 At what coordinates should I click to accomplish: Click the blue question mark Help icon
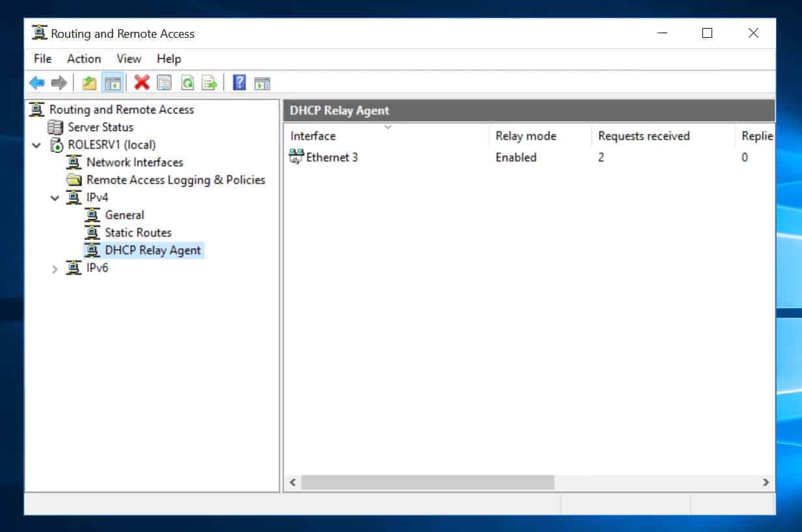pos(239,83)
